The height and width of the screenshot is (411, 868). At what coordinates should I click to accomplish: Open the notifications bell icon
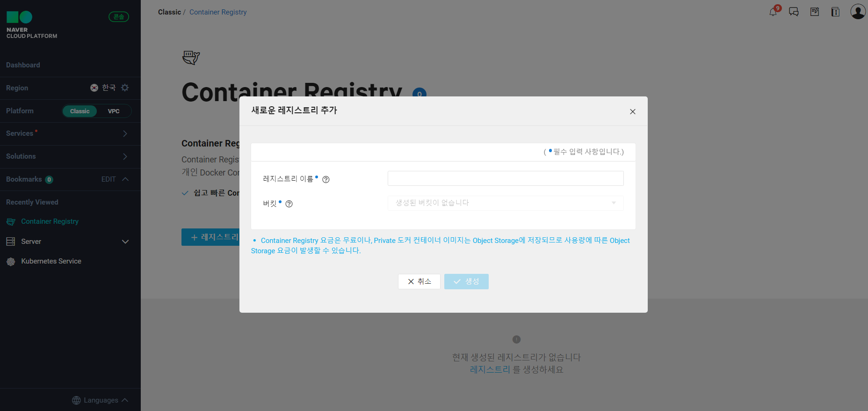[773, 12]
